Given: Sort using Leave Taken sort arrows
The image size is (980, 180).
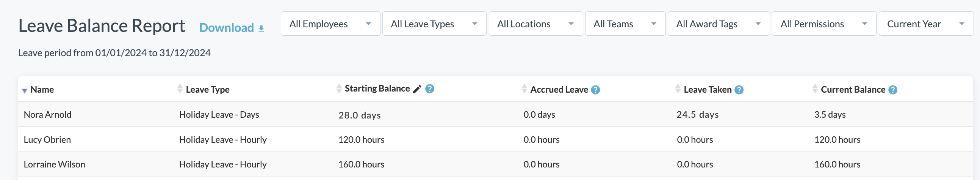Looking at the screenshot, I should 678,89.
